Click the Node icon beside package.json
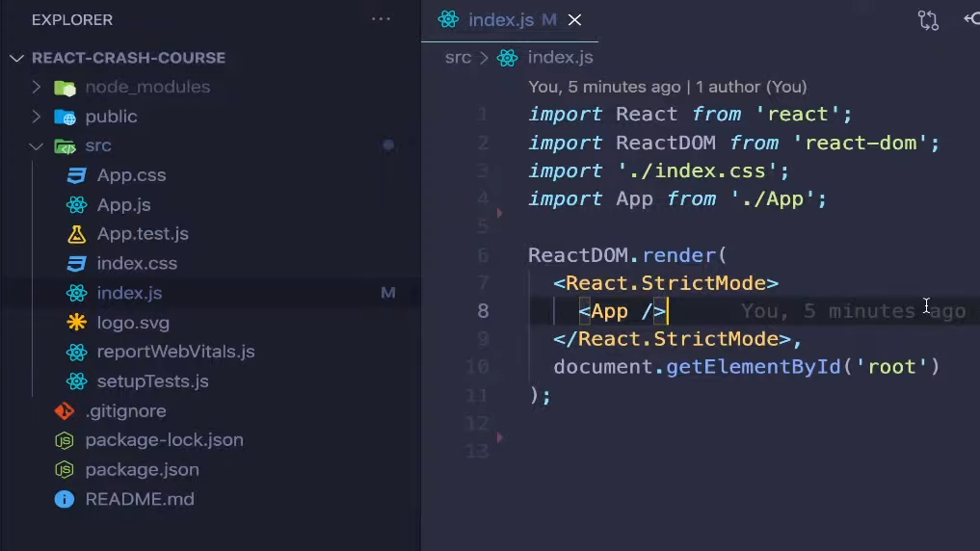Viewport: 980px width, 551px height. pos(65,470)
